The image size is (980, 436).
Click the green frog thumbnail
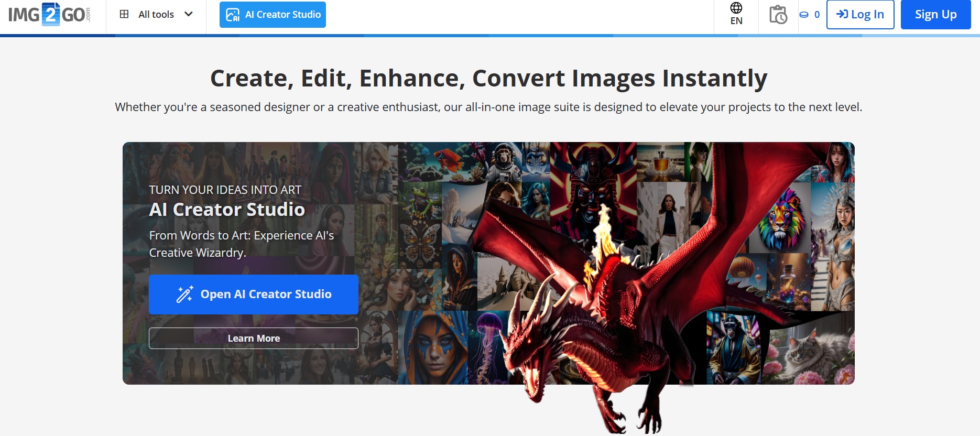(419, 201)
